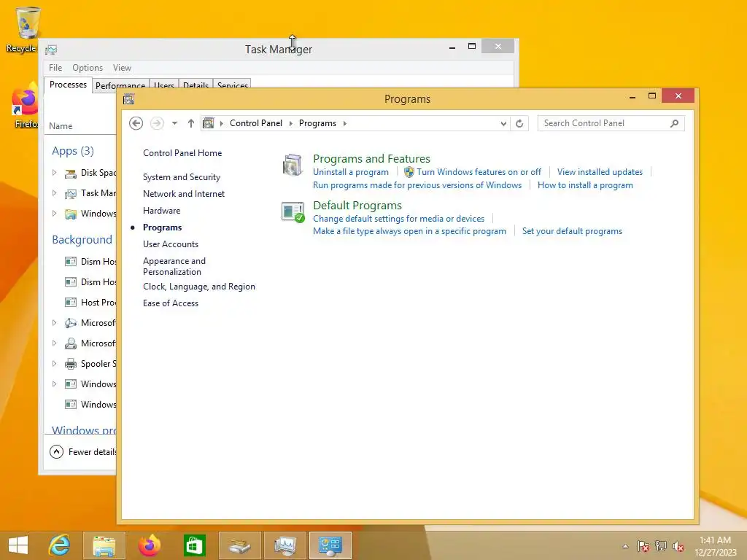The width and height of the screenshot is (747, 560).
Task: Go to Control Panel Home
Action: coord(182,153)
